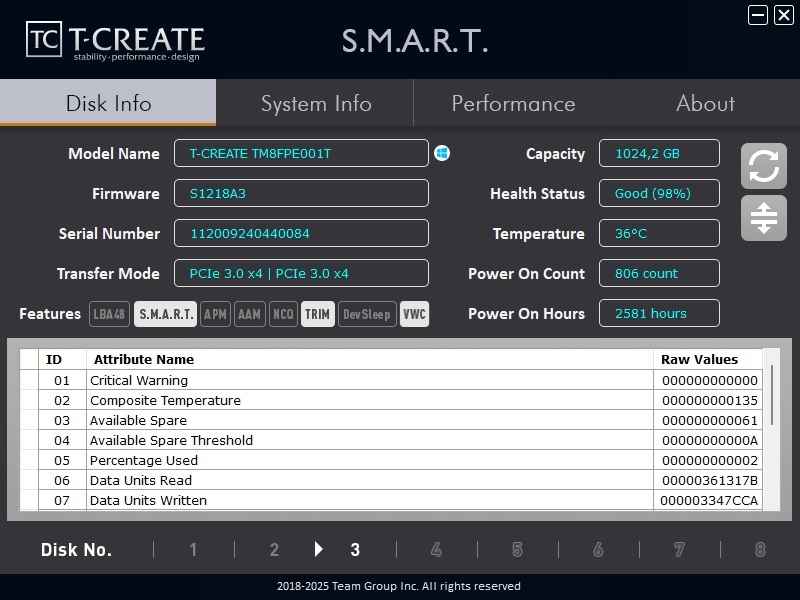Screen dimensions: 800x600
Task: Select the Composite Temperature attribute row
Action: click(370, 400)
